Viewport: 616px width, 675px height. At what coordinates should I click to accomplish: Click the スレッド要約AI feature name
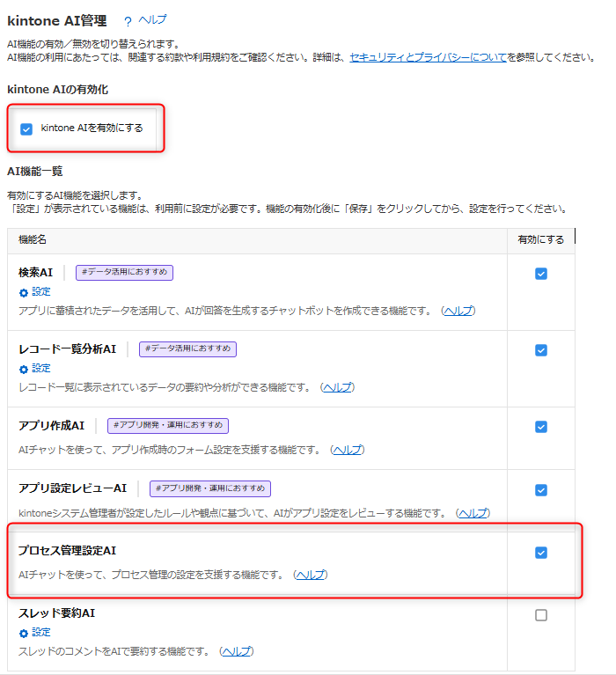(56, 613)
